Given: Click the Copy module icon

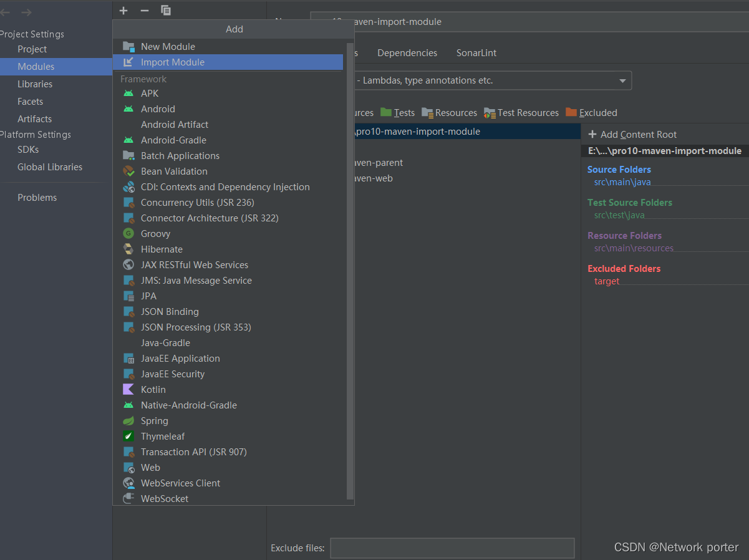Looking at the screenshot, I should pyautogui.click(x=166, y=11).
